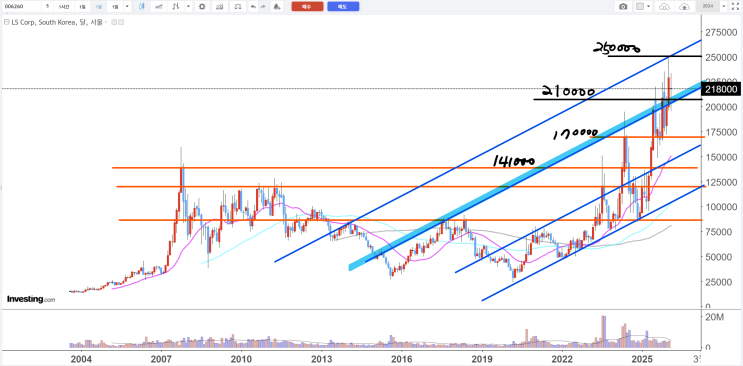The width and height of the screenshot is (743, 366).
Task: Create an alert with the bell icon
Action: click(x=277, y=7)
